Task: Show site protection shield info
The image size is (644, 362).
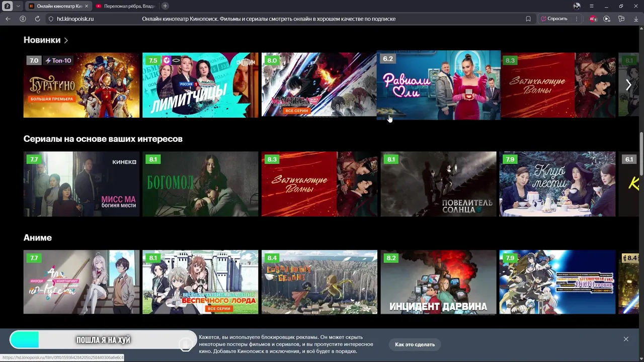Action: click(x=51, y=19)
